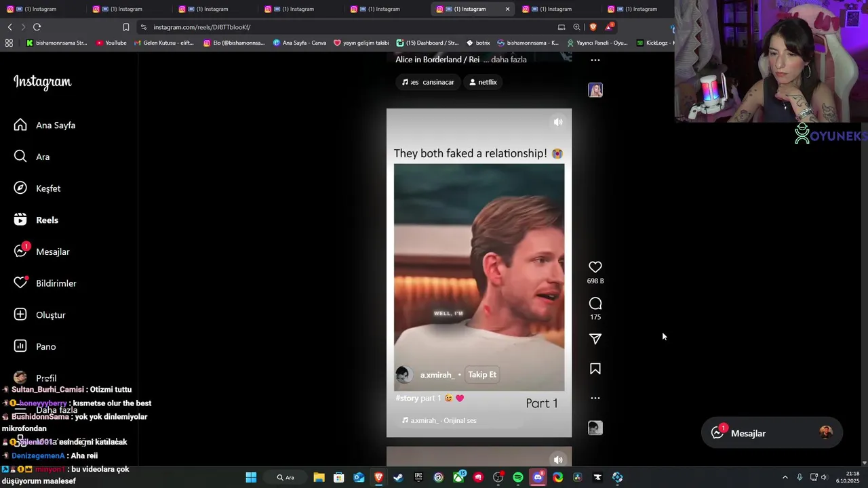The height and width of the screenshot is (488, 868).
Task: Open the zoom magnifier icon in the address bar
Action: (x=576, y=27)
